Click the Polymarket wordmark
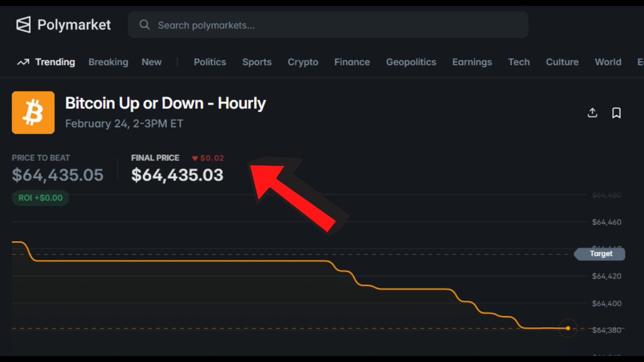Image resolution: width=644 pixels, height=362 pixels. [x=74, y=25]
